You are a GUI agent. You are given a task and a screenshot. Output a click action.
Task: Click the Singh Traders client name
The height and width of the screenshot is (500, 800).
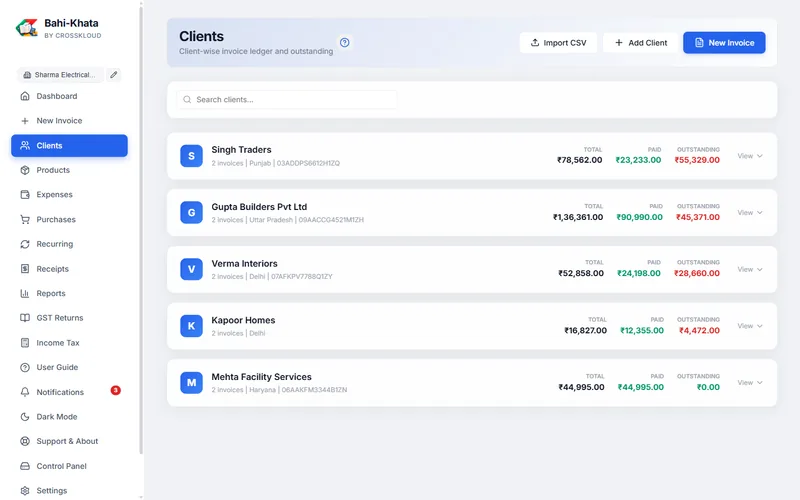coord(241,149)
